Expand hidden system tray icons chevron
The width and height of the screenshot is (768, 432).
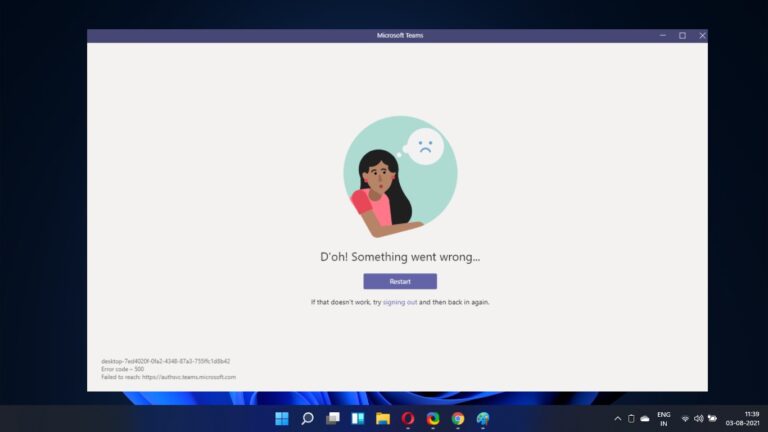point(617,418)
